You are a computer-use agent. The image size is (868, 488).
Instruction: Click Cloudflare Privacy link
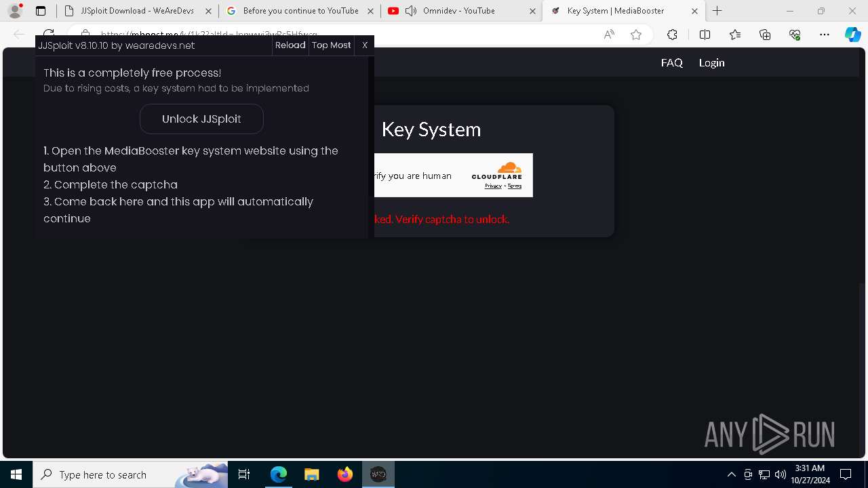(493, 186)
